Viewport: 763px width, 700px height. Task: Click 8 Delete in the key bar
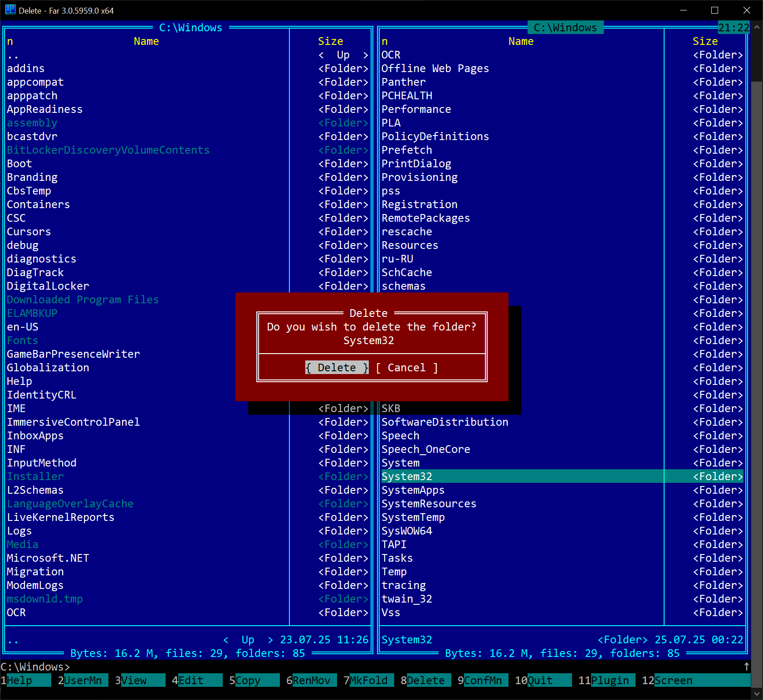click(x=426, y=681)
